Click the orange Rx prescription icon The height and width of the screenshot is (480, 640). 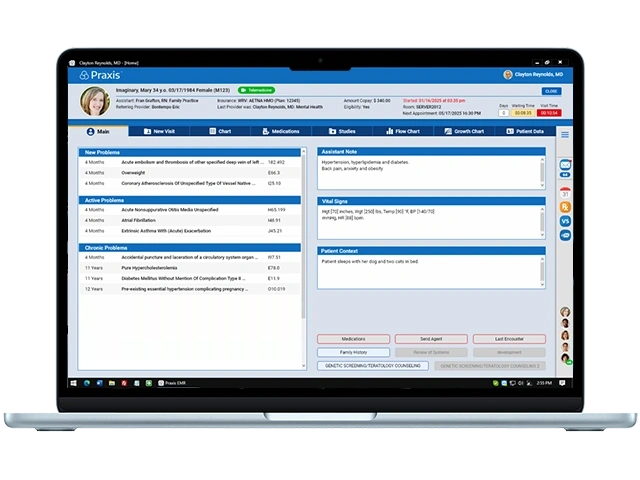point(565,207)
